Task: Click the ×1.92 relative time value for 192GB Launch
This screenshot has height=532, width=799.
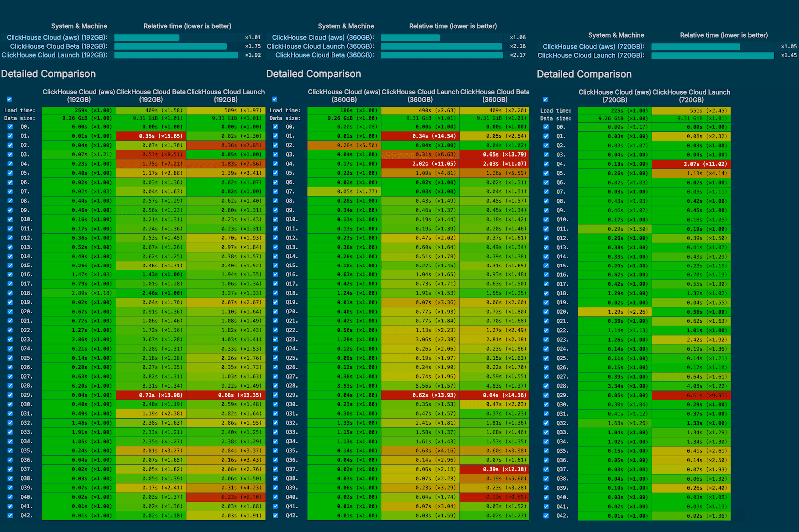Action: [x=253, y=55]
